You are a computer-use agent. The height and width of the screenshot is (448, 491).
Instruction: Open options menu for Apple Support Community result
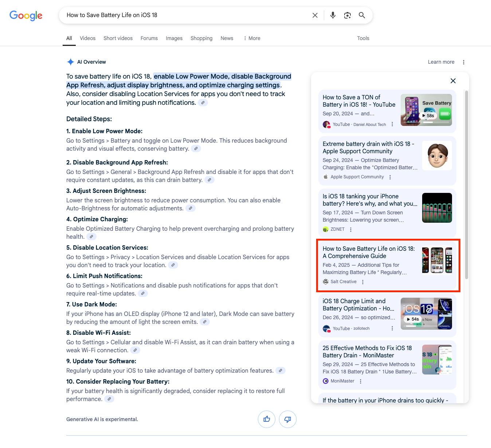390,177
